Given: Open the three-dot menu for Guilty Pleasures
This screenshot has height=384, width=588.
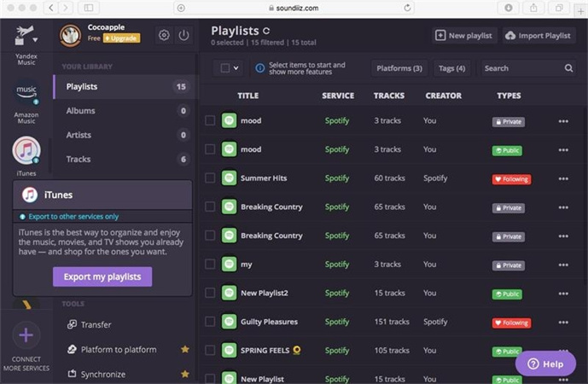Looking at the screenshot, I should (562, 323).
